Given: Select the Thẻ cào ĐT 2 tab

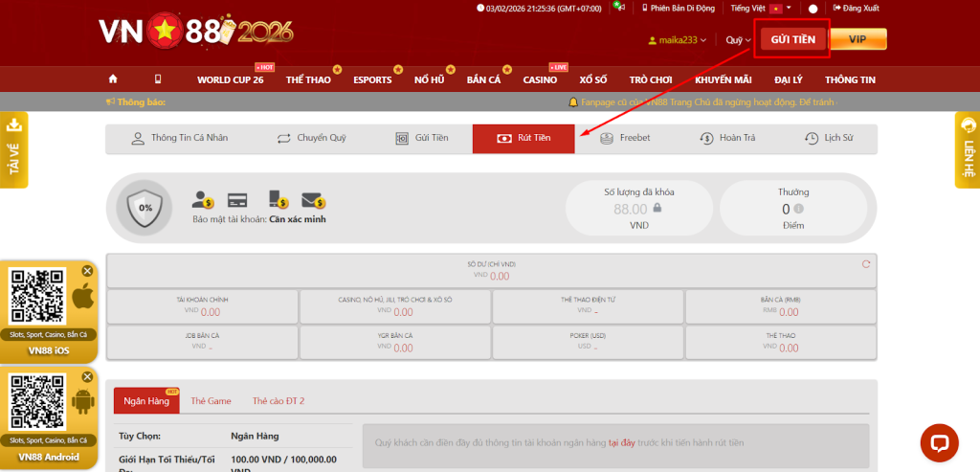Looking at the screenshot, I should (x=278, y=401).
